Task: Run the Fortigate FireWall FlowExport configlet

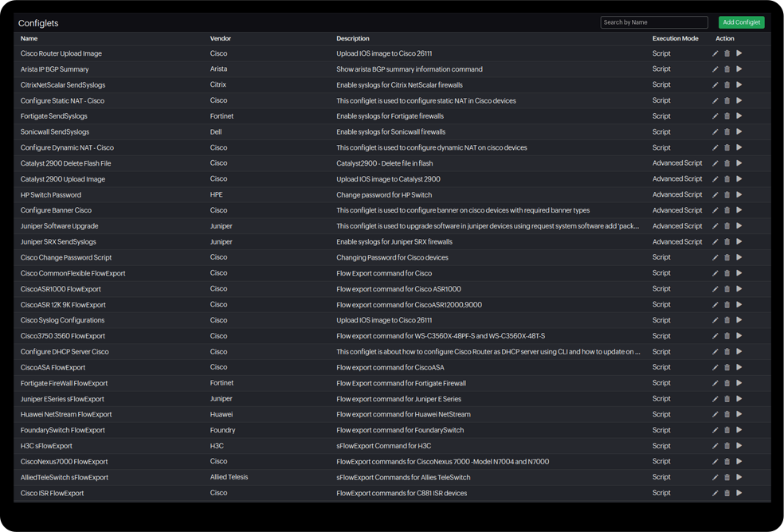Action: [739, 383]
